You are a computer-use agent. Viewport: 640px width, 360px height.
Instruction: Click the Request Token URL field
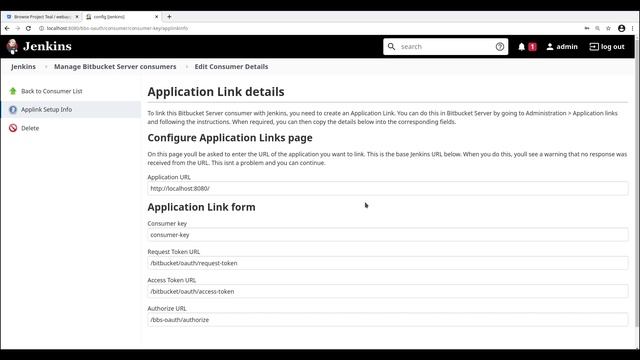[x=388, y=263]
